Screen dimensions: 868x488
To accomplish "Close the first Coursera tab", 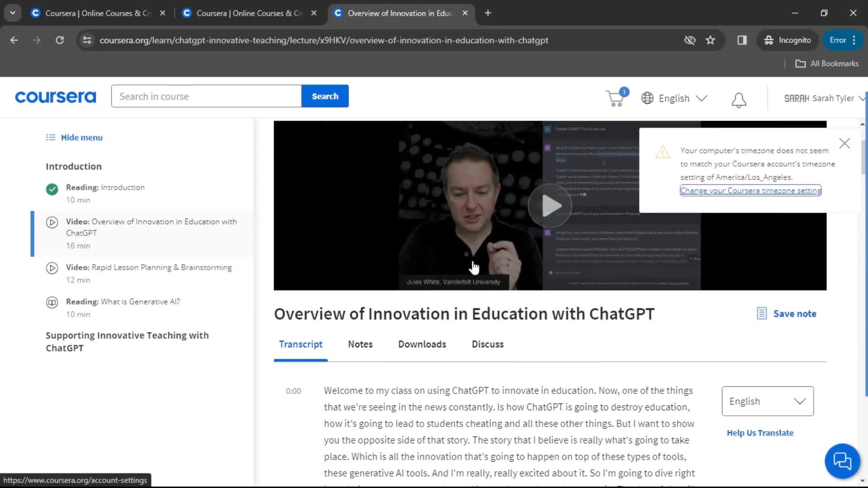I will pyautogui.click(x=163, y=13).
